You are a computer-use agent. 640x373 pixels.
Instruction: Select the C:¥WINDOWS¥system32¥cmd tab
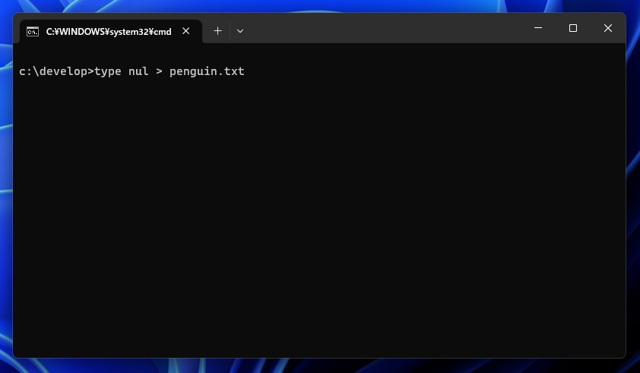click(x=111, y=31)
